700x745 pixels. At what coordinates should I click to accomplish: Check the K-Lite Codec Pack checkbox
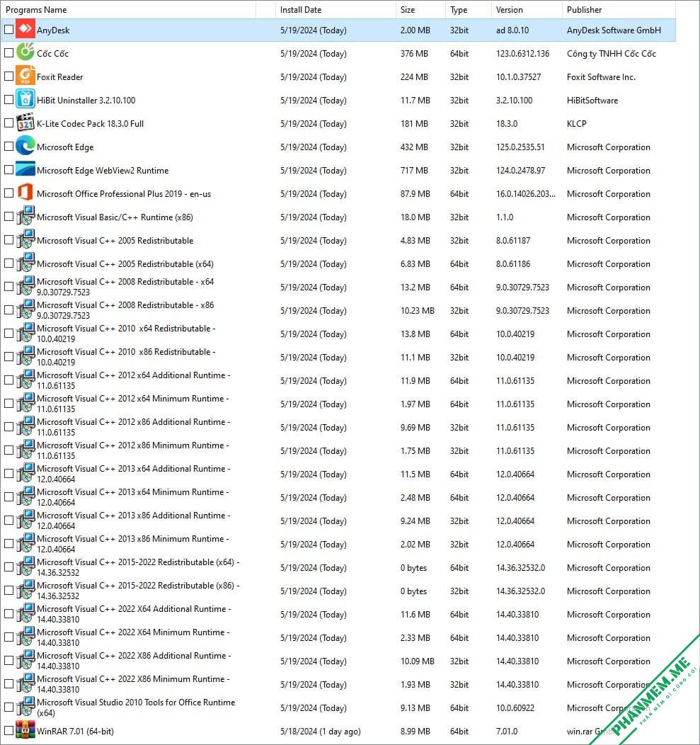[8, 123]
